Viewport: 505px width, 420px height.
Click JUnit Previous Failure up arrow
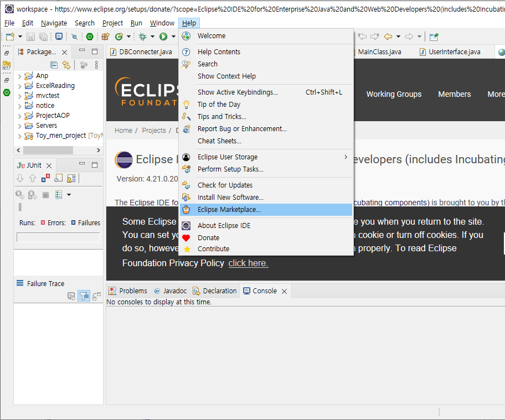(33, 178)
